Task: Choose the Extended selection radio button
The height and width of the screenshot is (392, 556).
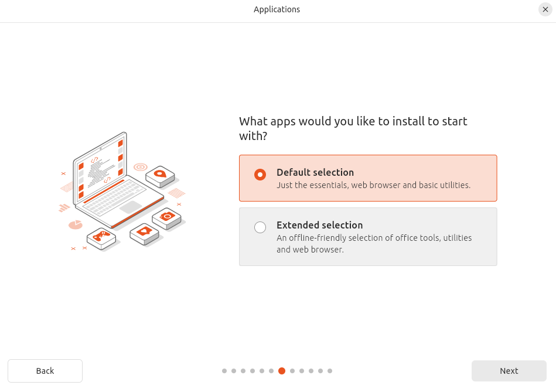Action: coord(260,227)
